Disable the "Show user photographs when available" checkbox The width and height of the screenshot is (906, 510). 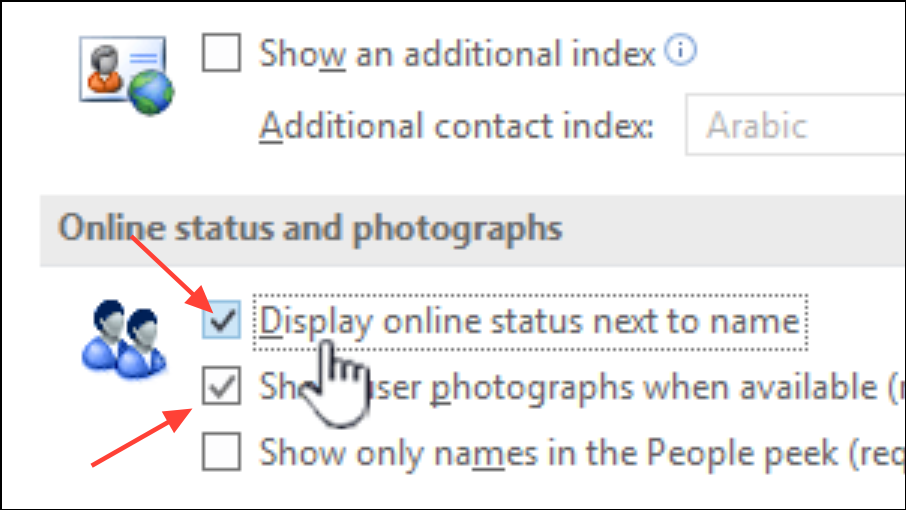[x=221, y=387]
